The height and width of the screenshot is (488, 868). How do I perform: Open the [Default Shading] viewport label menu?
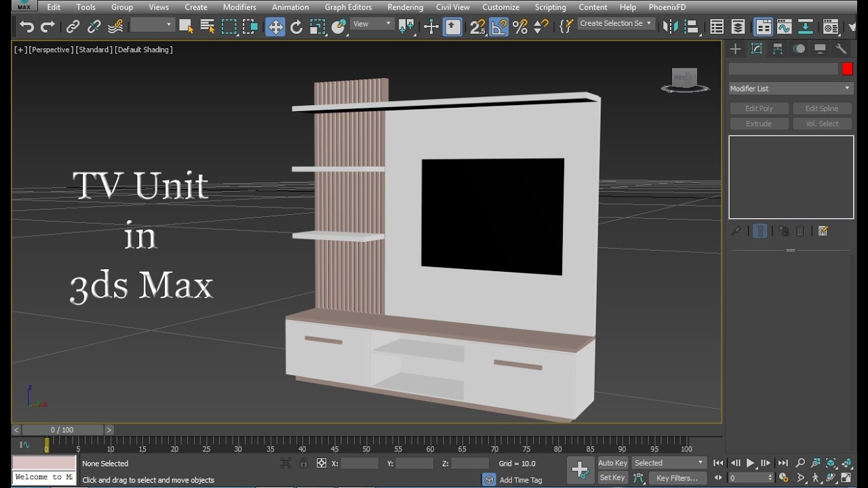pyautogui.click(x=144, y=49)
